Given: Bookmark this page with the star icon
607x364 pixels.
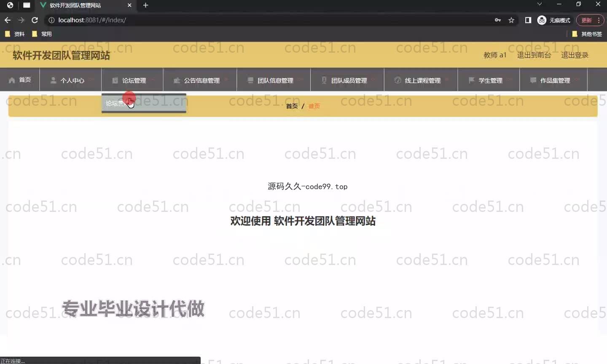Looking at the screenshot, I should pos(511,20).
